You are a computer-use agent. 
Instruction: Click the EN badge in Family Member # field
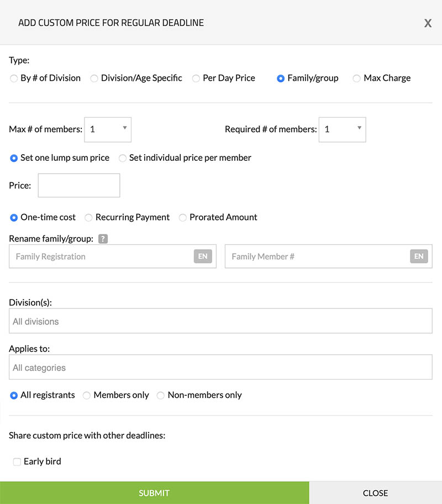(419, 256)
